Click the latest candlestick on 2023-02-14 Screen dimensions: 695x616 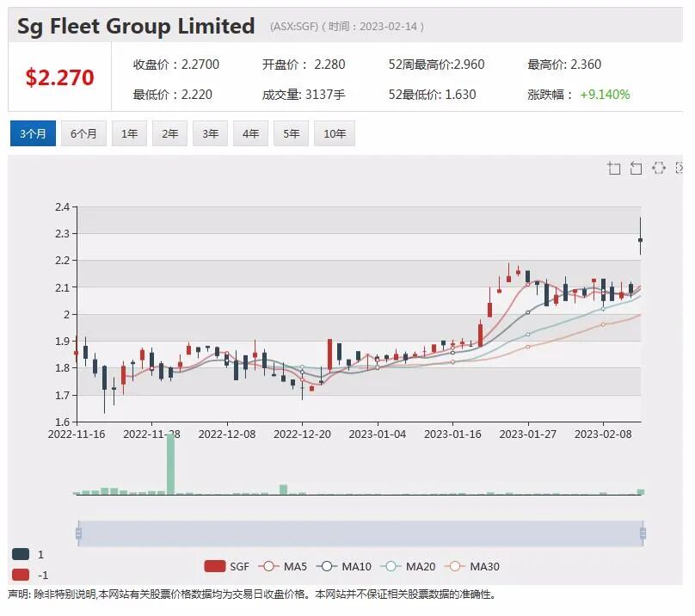coord(640,239)
